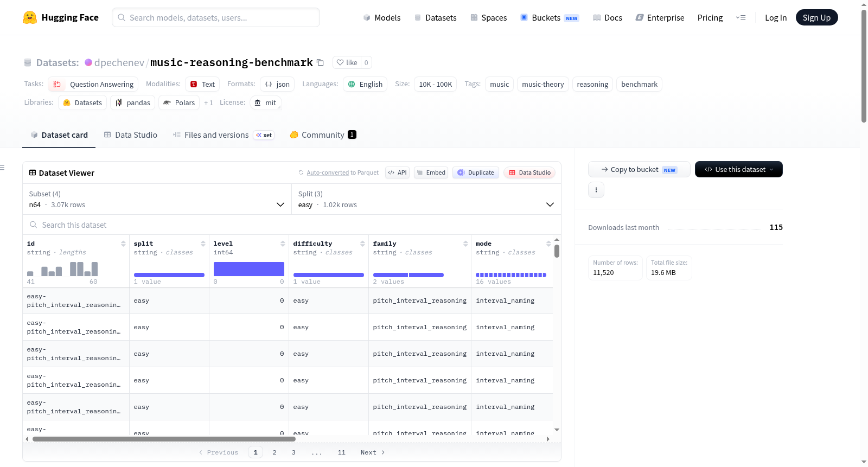Open the navigation overflow menu icon next to Pricing
868x467 pixels.
[741, 17]
